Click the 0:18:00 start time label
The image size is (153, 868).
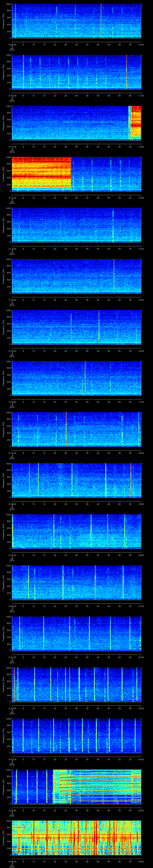[x=12, y=504]
